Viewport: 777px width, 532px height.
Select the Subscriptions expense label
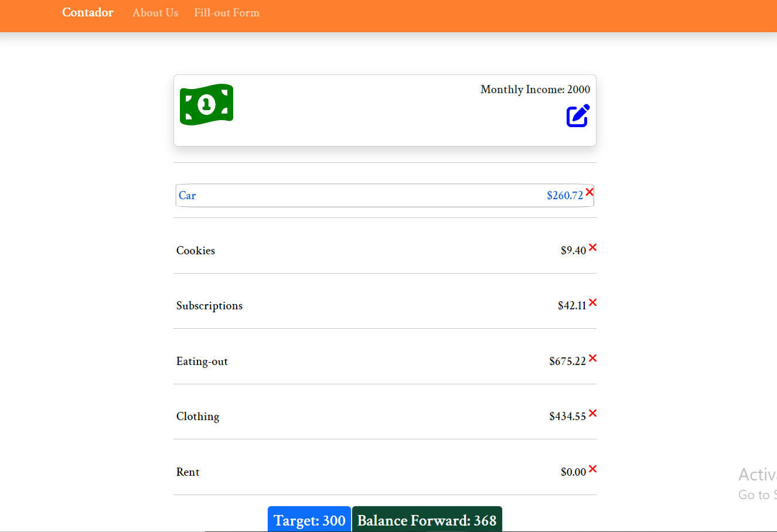click(x=209, y=305)
